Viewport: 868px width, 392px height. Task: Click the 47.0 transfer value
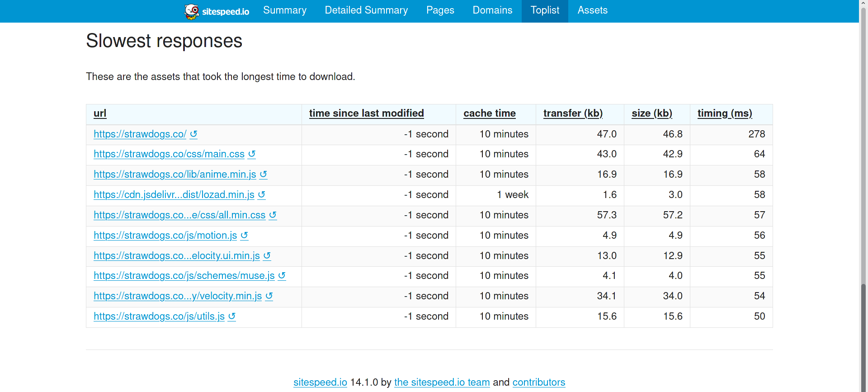[x=607, y=134]
